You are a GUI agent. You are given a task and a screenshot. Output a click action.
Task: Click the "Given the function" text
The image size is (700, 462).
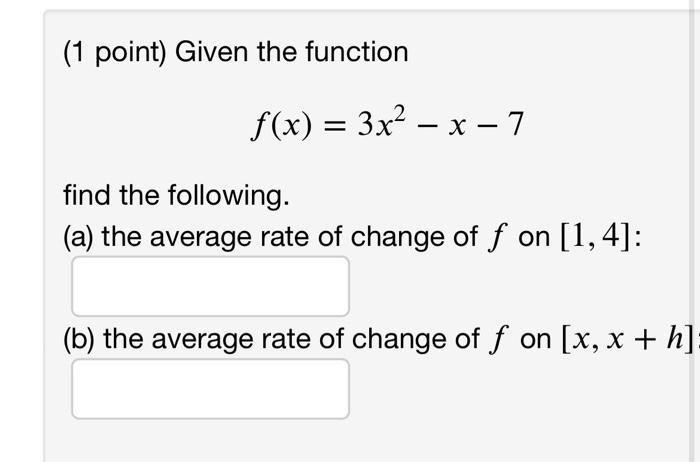pyautogui.click(x=292, y=52)
